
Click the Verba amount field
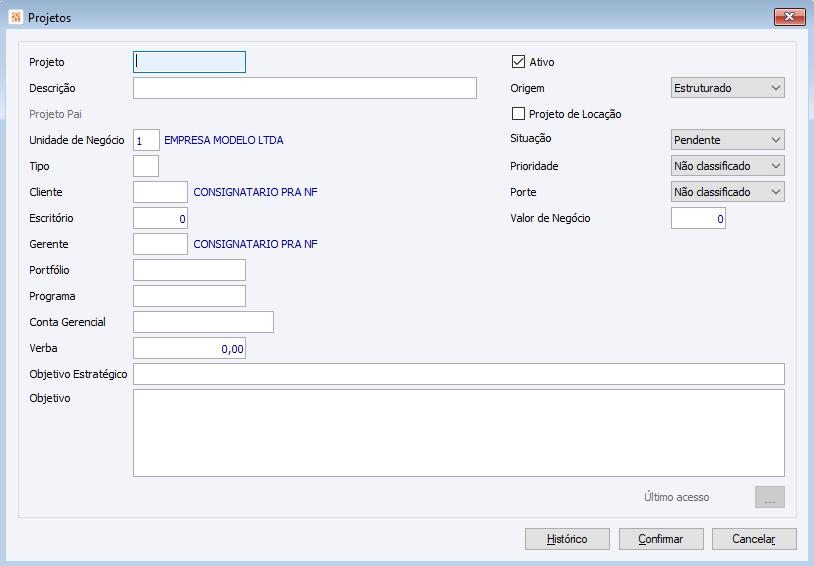coord(189,348)
